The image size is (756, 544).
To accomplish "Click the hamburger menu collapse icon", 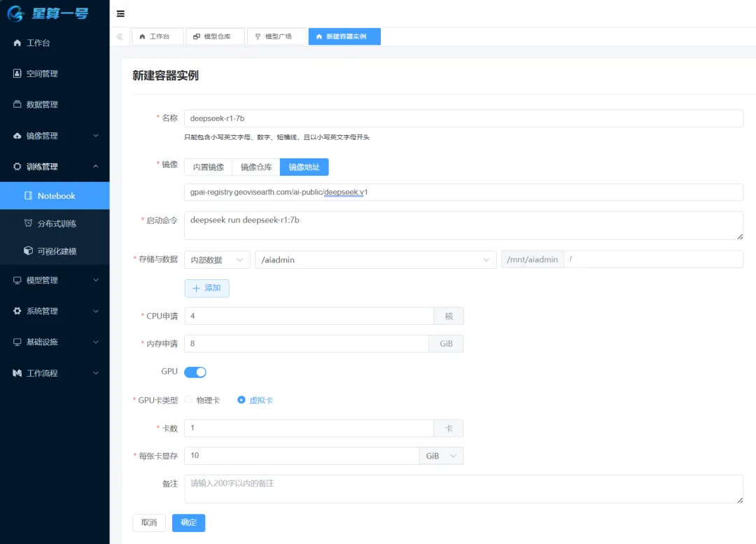I will (120, 14).
